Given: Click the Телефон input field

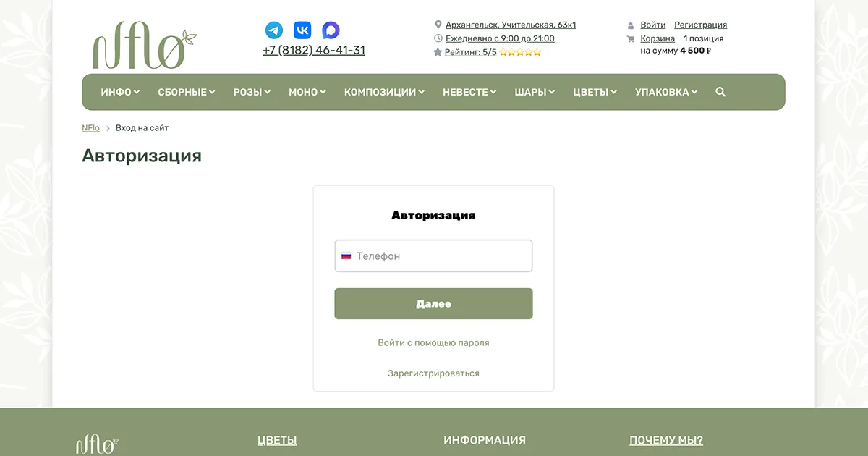Looking at the screenshot, I should tap(433, 256).
